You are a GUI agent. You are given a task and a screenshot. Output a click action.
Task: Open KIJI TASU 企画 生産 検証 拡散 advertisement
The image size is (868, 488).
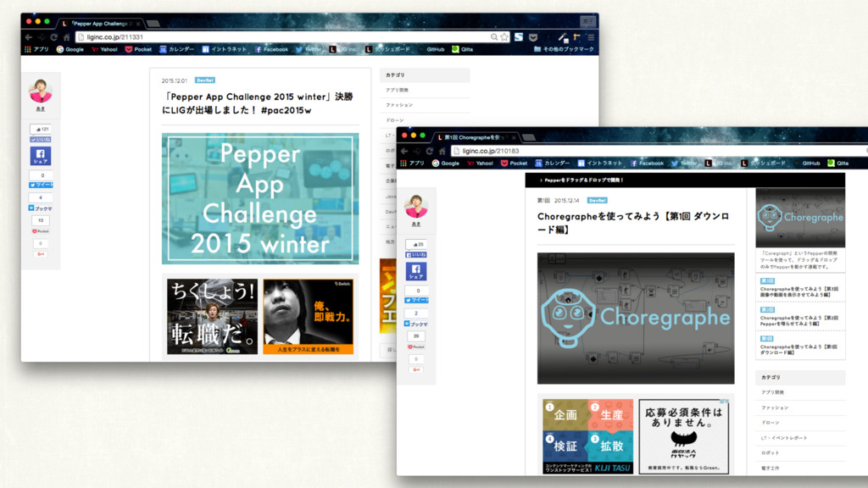pos(588,436)
